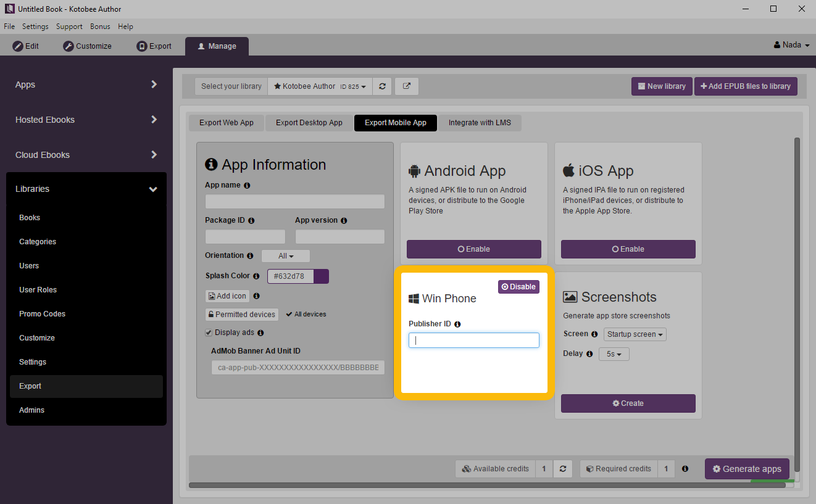Click info icon next to Publisher ID
This screenshot has height=504, width=816.
[x=457, y=324]
